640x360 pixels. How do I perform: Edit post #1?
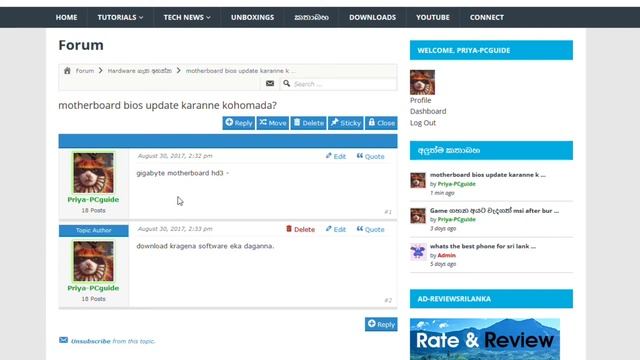click(x=336, y=156)
